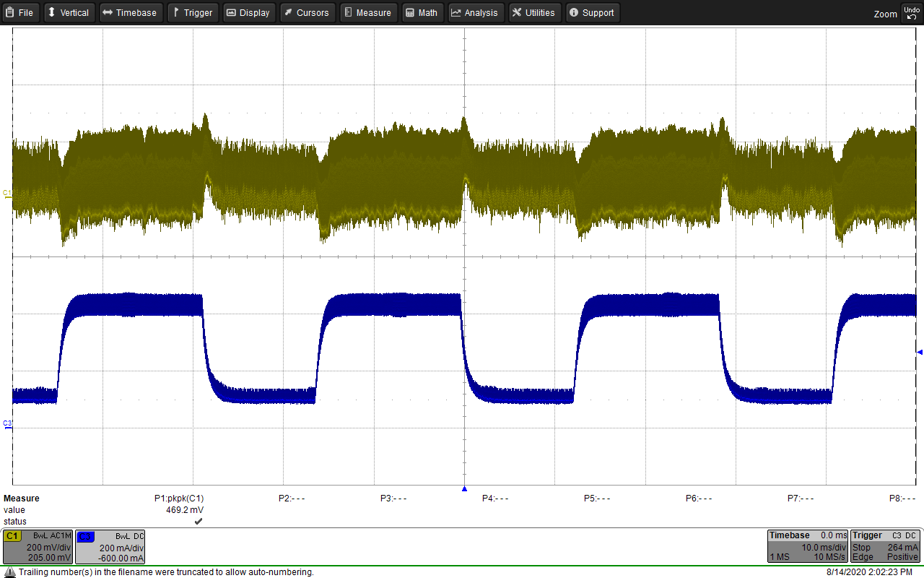Click the 10.0 ms/div timebase value
The height and width of the screenshot is (578, 924).
[824, 548]
